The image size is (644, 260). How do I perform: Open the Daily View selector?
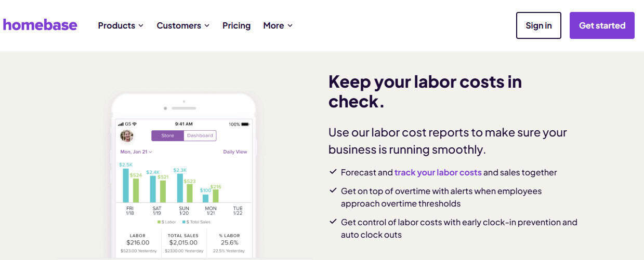(235, 152)
